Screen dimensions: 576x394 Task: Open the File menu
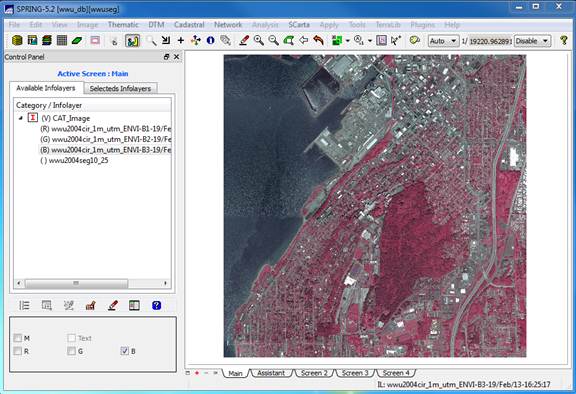[14, 25]
